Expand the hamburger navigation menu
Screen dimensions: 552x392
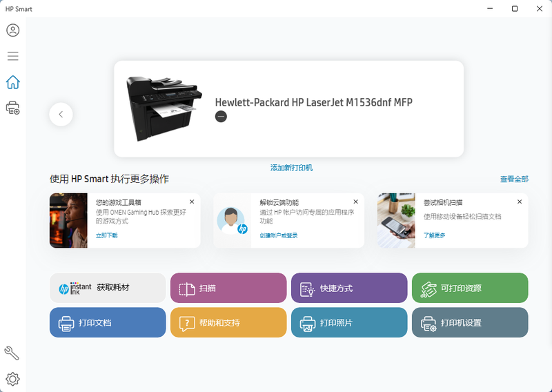(12, 56)
